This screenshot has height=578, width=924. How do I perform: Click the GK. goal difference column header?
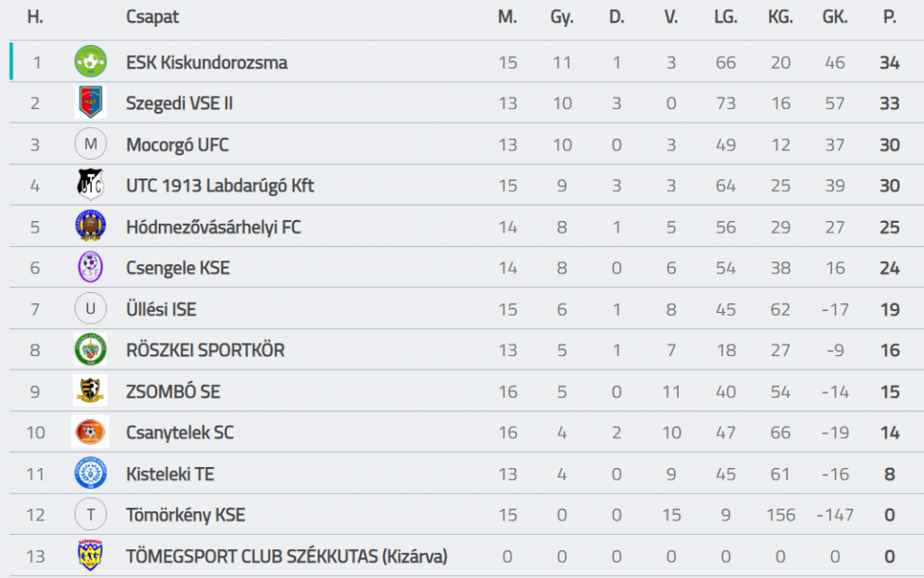pyautogui.click(x=835, y=17)
